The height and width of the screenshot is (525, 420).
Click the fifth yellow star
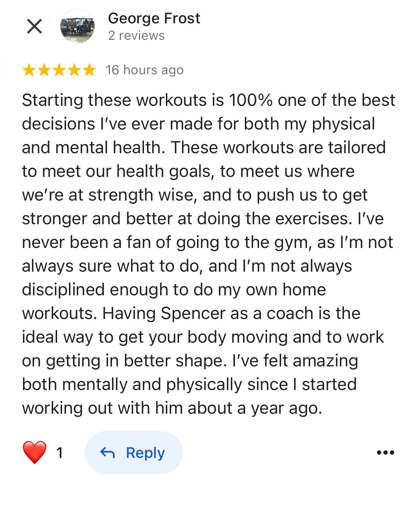tap(89, 70)
